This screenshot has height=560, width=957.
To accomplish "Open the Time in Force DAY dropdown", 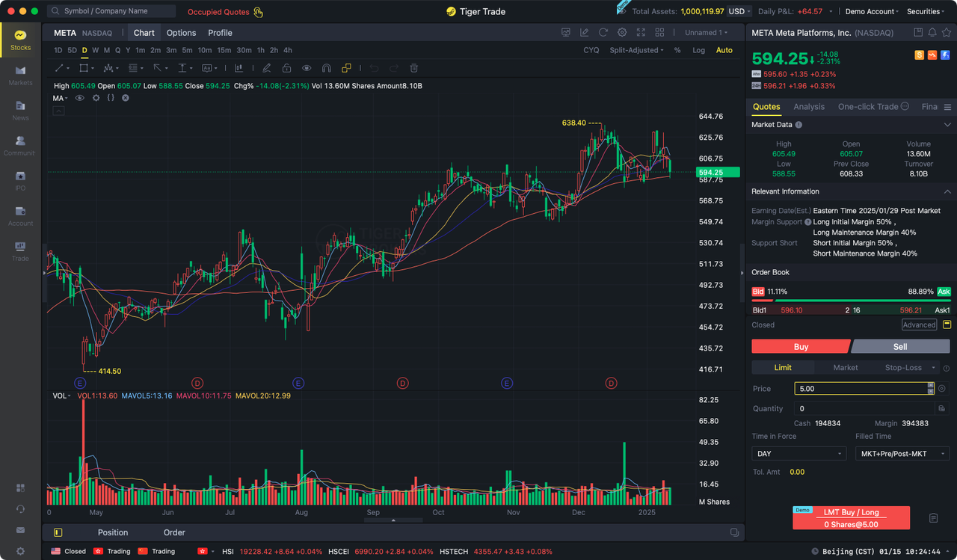I will [798, 454].
